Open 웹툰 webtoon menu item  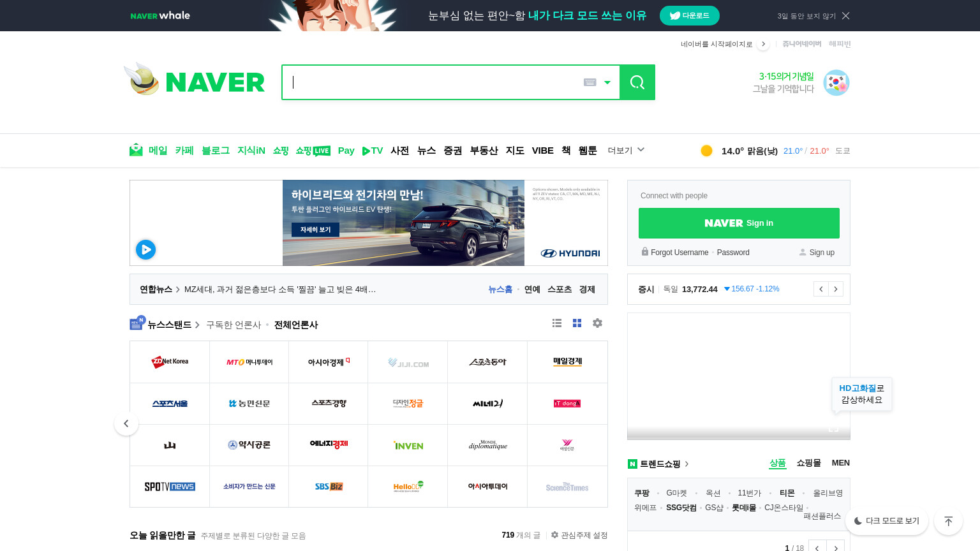pyautogui.click(x=588, y=151)
